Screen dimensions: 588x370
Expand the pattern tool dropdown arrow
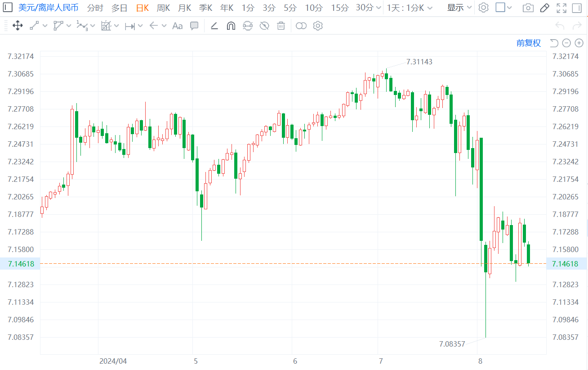pyautogui.click(x=116, y=26)
